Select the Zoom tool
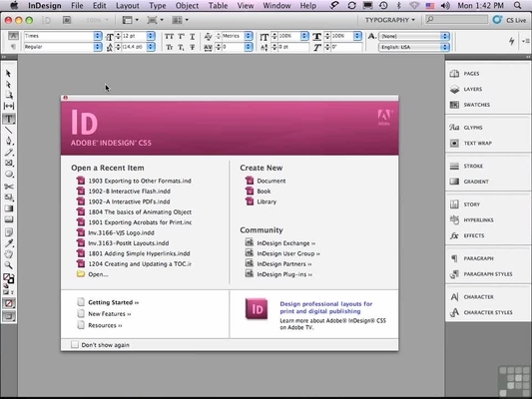The height and width of the screenshot is (399, 532). [8, 265]
